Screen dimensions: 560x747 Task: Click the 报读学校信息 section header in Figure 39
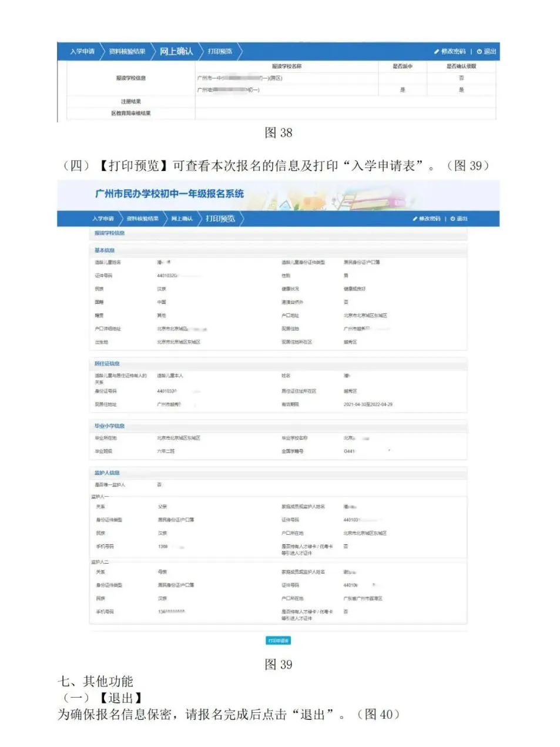pyautogui.click(x=110, y=233)
